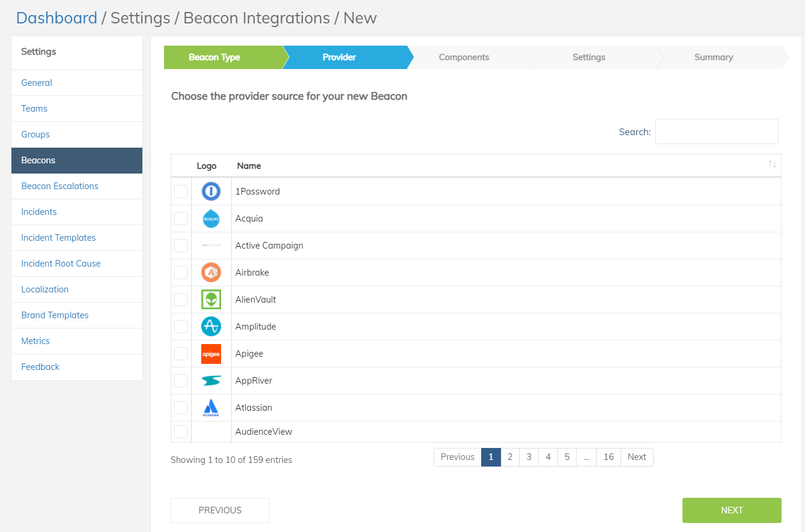Tick the Amplitude checkbox

coord(181,327)
